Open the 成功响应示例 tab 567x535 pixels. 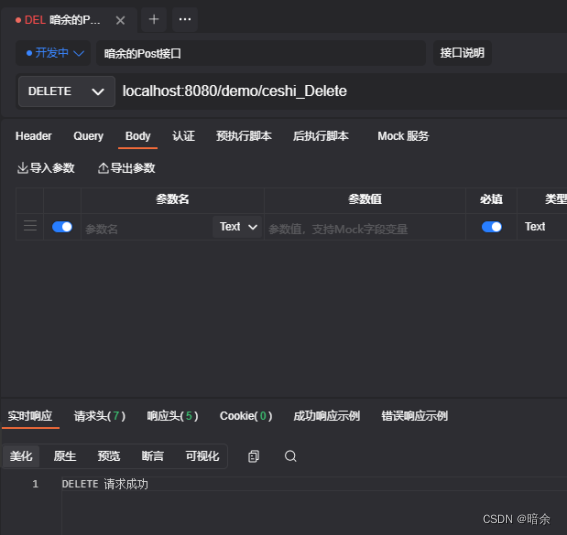click(327, 416)
